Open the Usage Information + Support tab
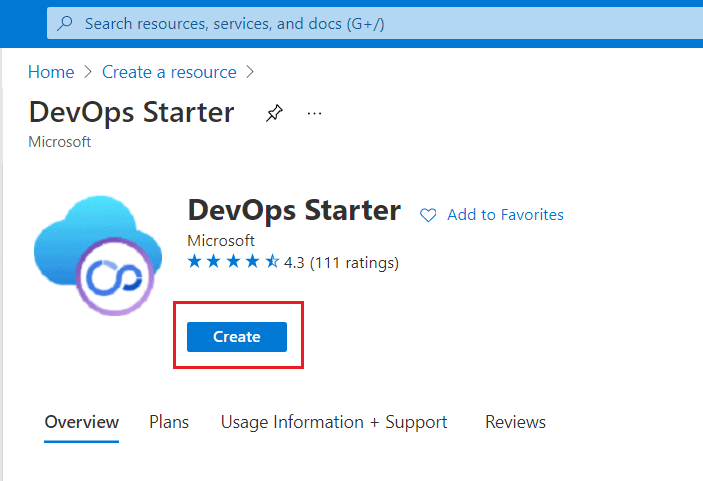The width and height of the screenshot is (703, 481). pyautogui.click(x=334, y=422)
